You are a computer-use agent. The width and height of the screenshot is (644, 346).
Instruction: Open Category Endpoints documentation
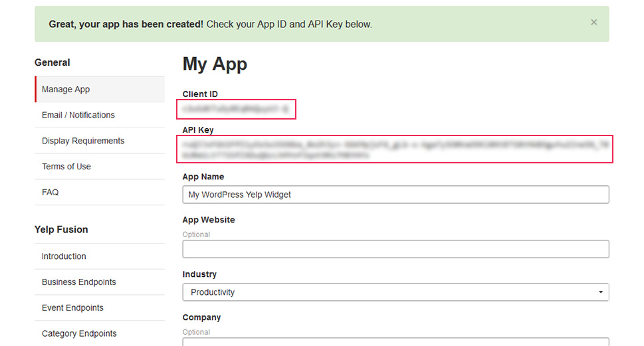(x=100, y=333)
